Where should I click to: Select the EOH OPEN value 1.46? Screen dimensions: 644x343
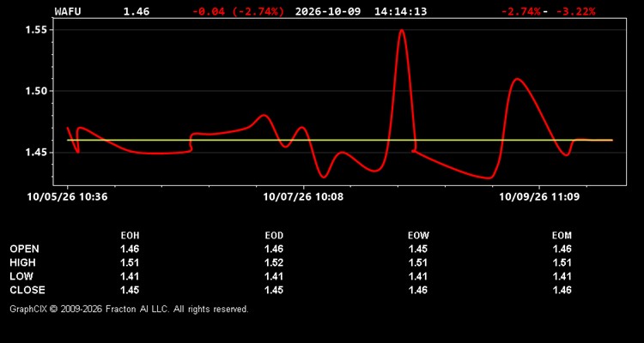(130, 249)
